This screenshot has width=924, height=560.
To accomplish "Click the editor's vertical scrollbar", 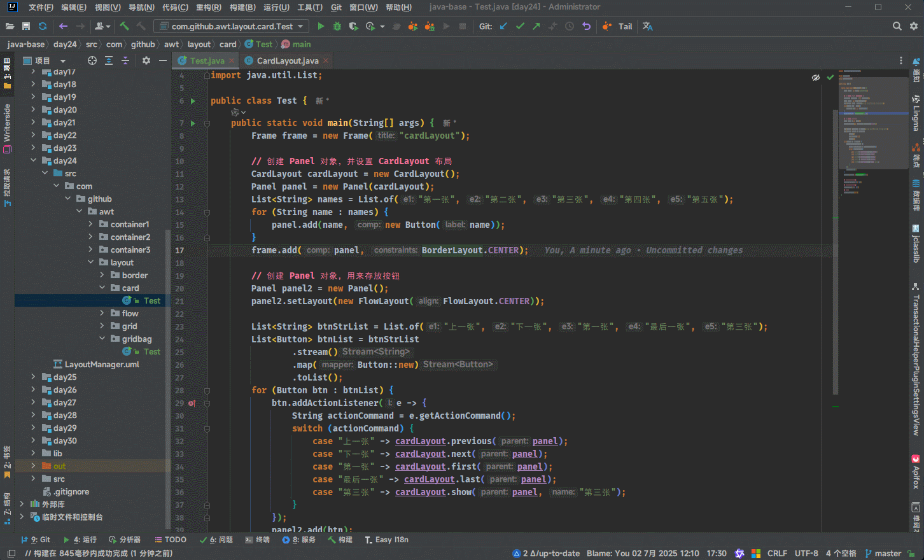I will (x=836, y=255).
